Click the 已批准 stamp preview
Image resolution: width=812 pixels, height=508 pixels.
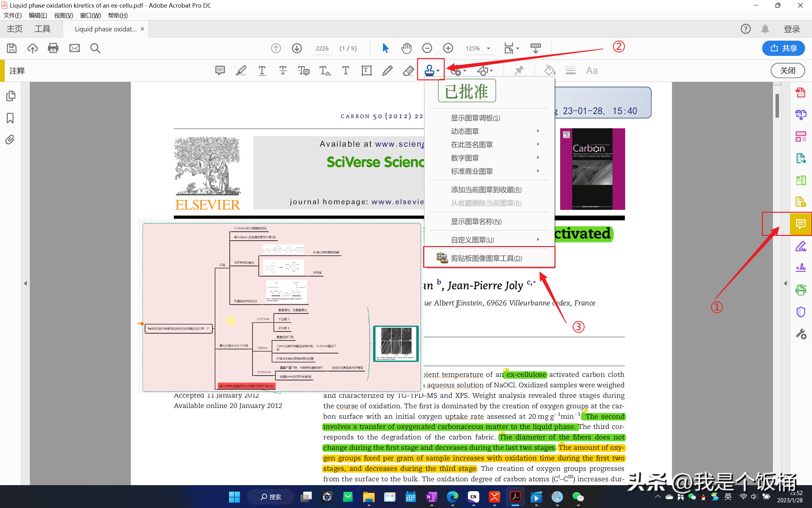point(467,91)
